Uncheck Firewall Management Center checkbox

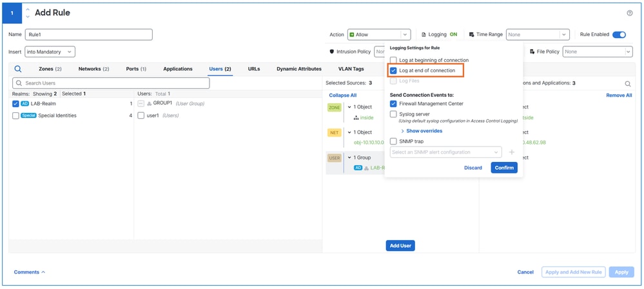pos(393,104)
